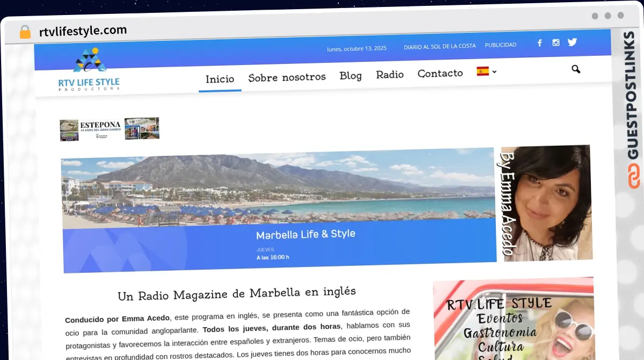
Task: Click the Spanish flag icon
Action: pos(482,71)
